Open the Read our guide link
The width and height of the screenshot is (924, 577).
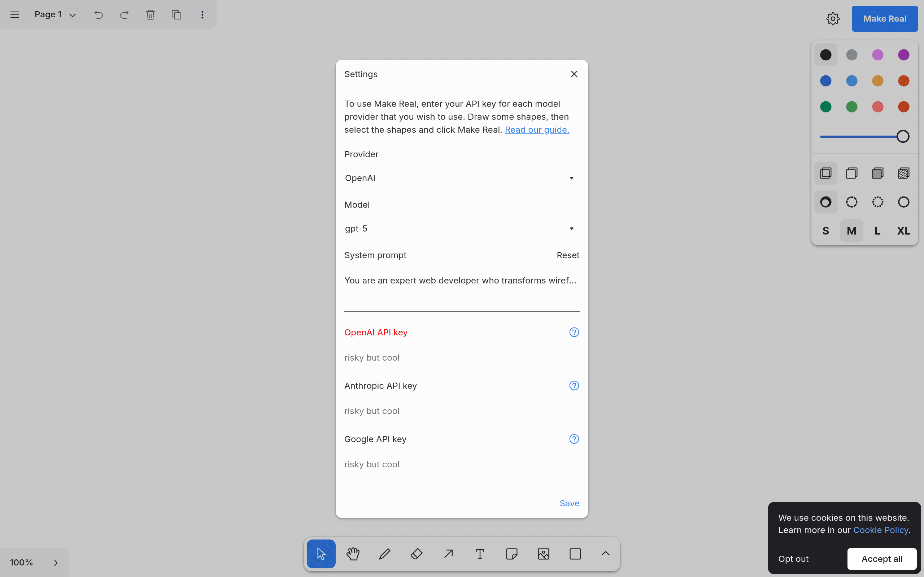point(537,130)
